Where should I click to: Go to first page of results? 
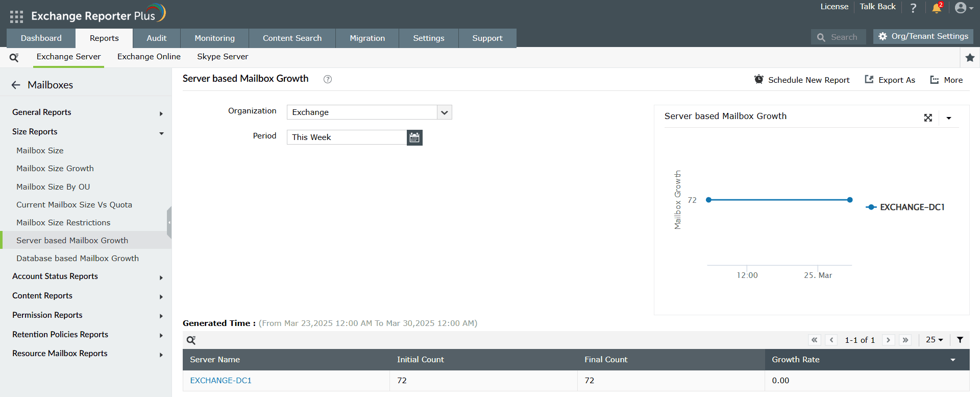click(815, 340)
